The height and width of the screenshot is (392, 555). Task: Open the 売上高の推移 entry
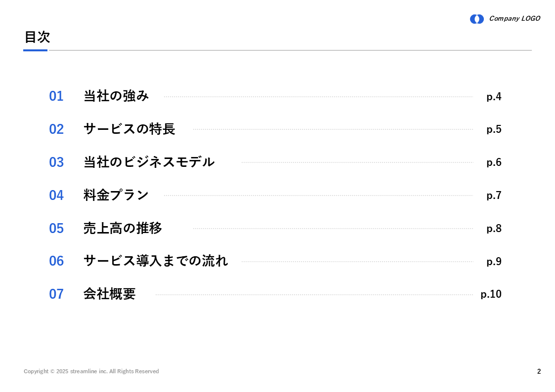[123, 229]
